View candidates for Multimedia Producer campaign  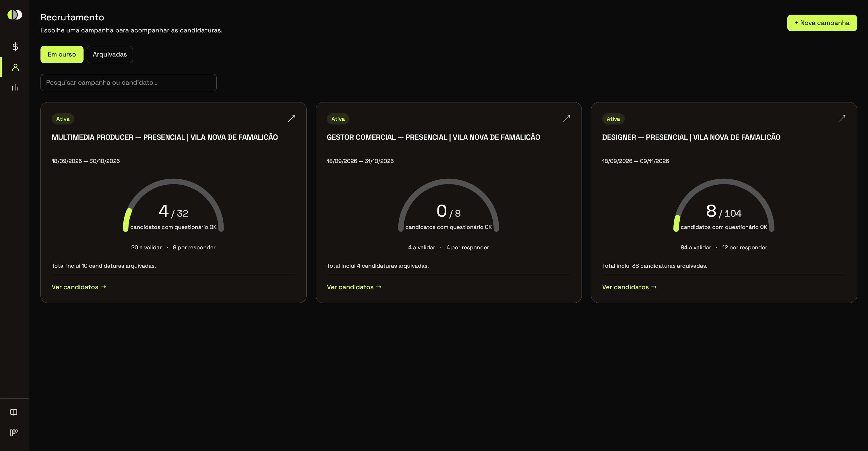[79, 287]
